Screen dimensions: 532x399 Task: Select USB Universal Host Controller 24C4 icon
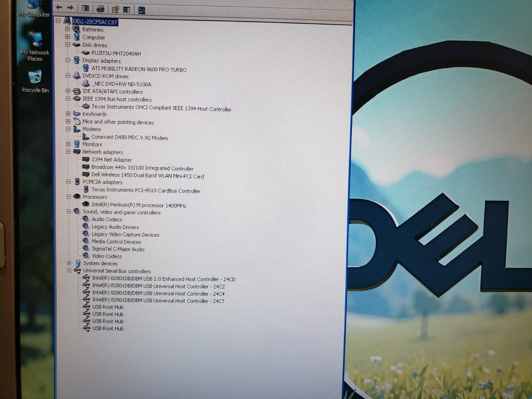[86, 292]
